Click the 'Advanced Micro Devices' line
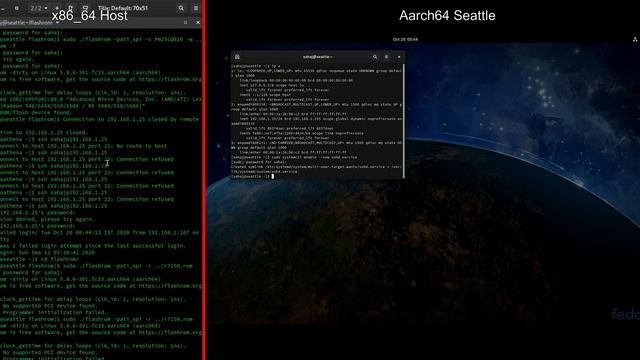This screenshot has width=640, height=360. tap(101, 99)
